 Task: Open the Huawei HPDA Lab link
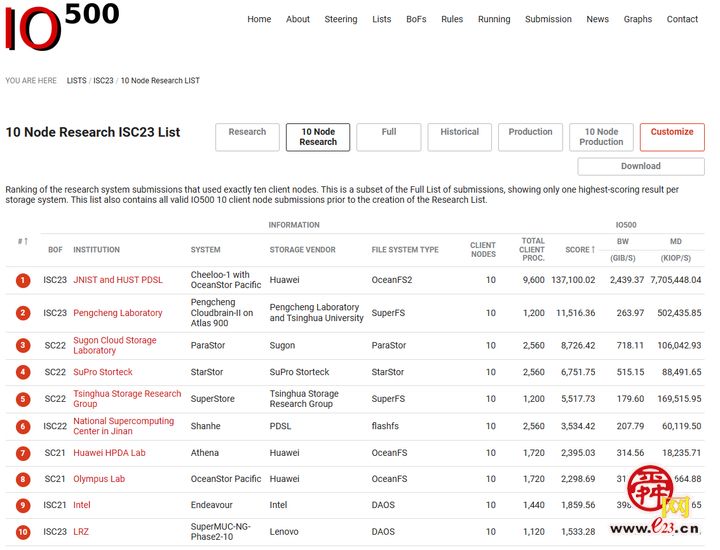[109, 453]
